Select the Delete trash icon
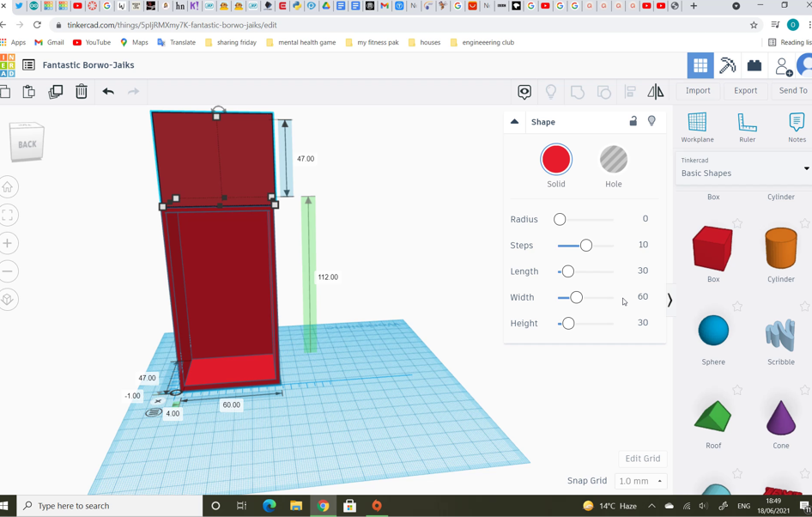Image resolution: width=812 pixels, height=517 pixels. point(81,90)
